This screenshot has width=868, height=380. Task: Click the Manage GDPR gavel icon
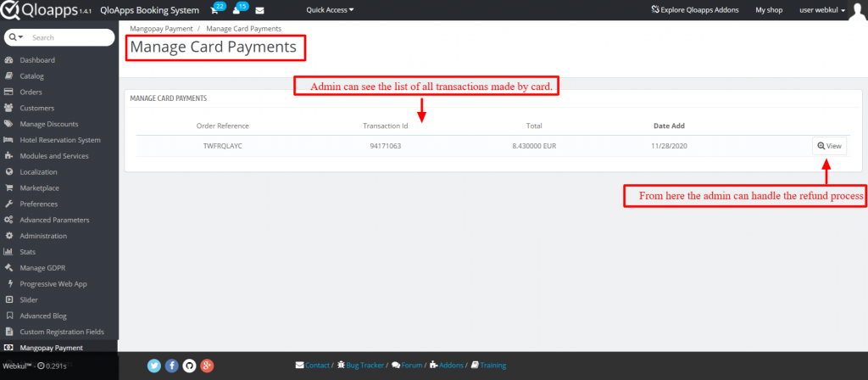(8, 268)
